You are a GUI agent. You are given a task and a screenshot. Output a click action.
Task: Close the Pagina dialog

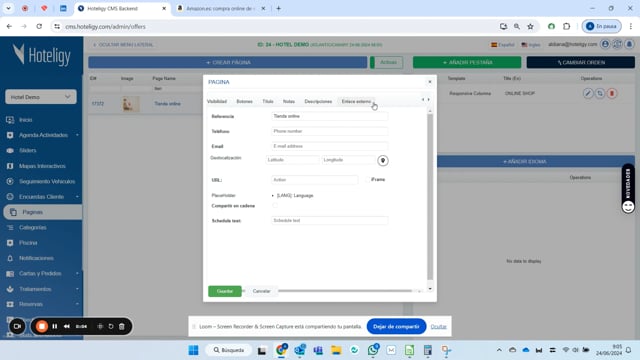click(x=430, y=82)
